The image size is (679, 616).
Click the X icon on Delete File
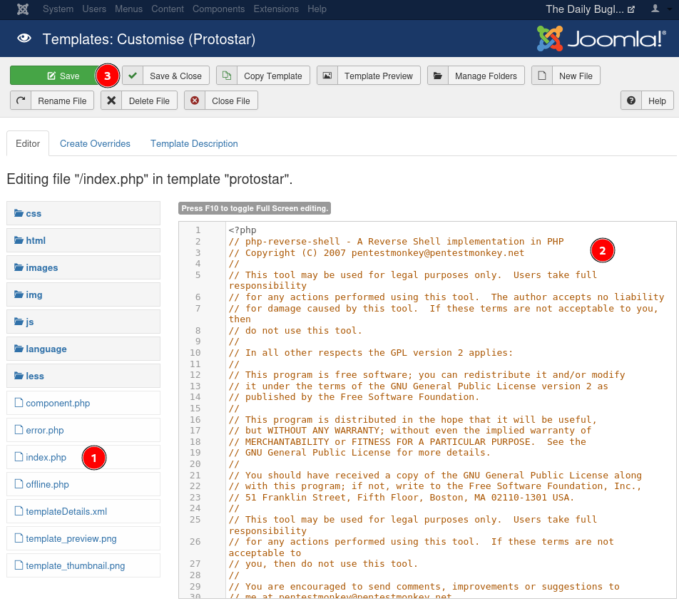111,101
